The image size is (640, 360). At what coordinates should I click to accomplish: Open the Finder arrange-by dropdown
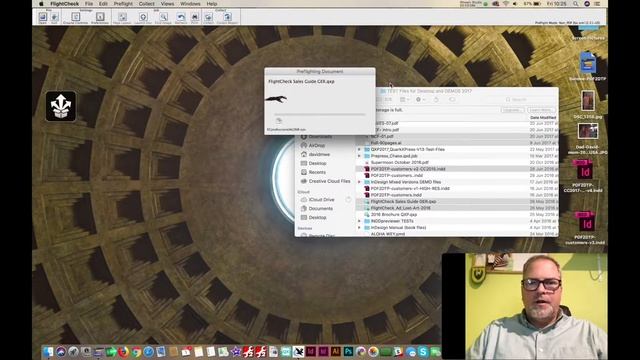[404, 99]
